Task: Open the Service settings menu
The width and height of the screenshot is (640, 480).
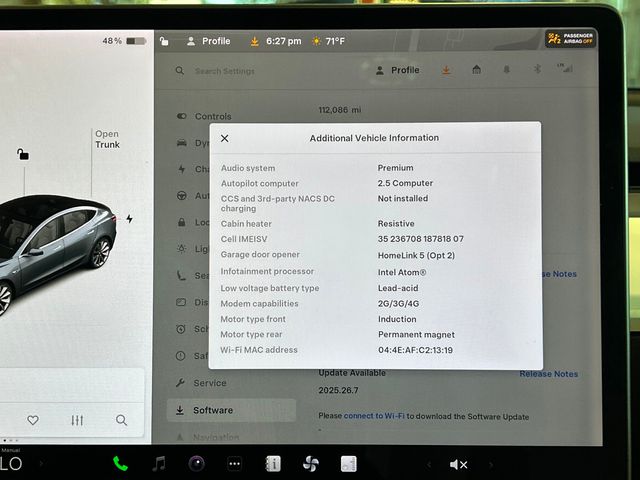Action: point(201,383)
